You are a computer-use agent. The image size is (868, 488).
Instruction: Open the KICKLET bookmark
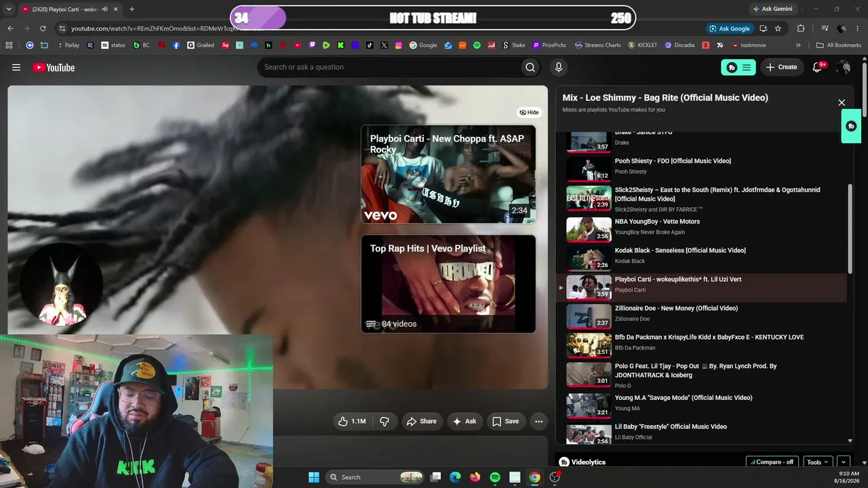point(643,45)
